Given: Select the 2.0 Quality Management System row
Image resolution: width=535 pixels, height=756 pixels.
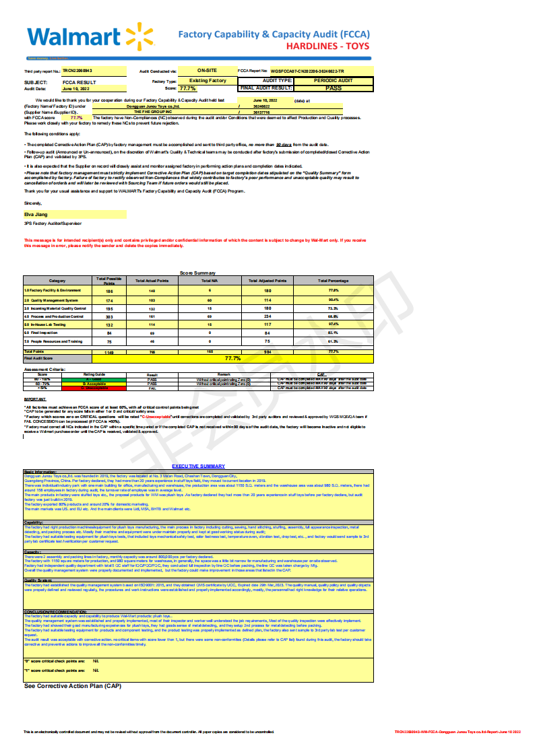Looking at the screenshot, I should tap(198, 300).
